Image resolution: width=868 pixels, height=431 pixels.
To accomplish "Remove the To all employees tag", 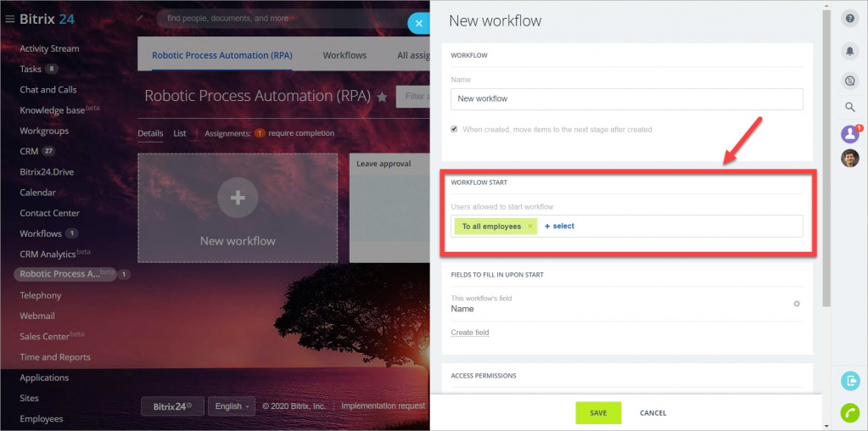I will [529, 226].
